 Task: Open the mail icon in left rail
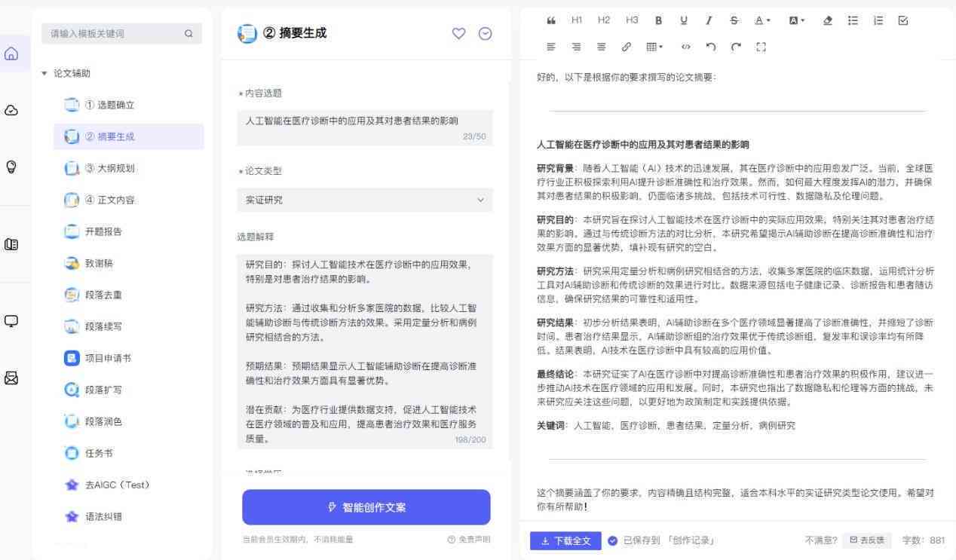point(11,378)
